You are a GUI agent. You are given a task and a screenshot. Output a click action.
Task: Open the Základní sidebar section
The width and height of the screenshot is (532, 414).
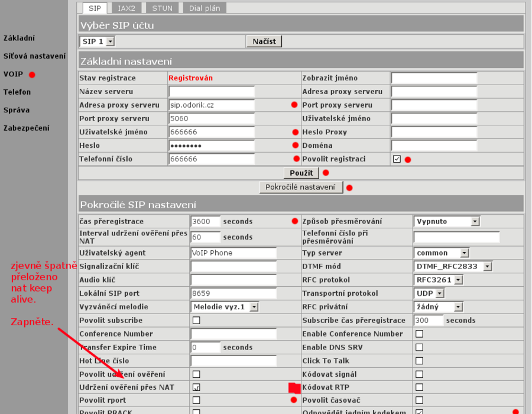(19, 38)
